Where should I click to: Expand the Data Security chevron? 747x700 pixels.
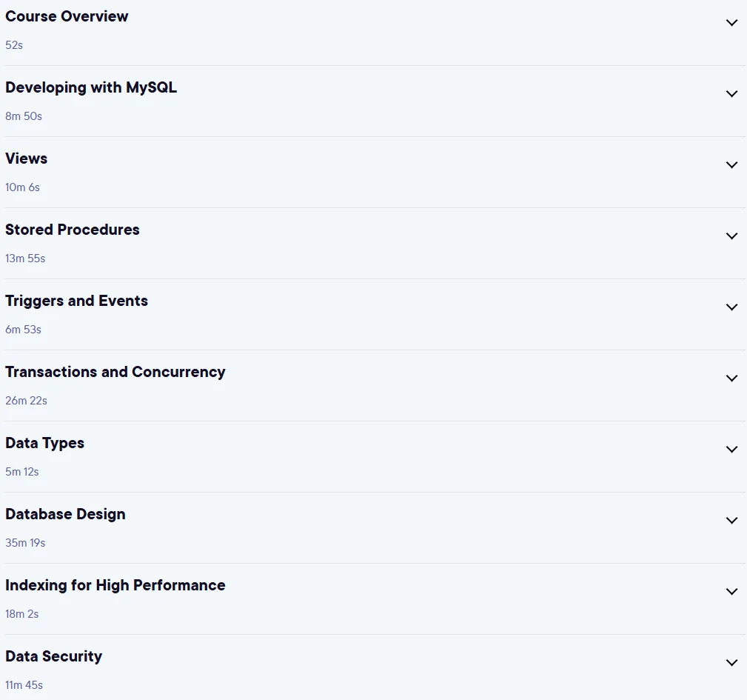tap(731, 662)
